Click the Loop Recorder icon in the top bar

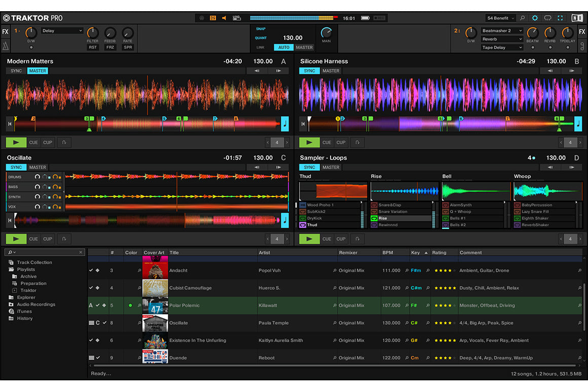236,17
